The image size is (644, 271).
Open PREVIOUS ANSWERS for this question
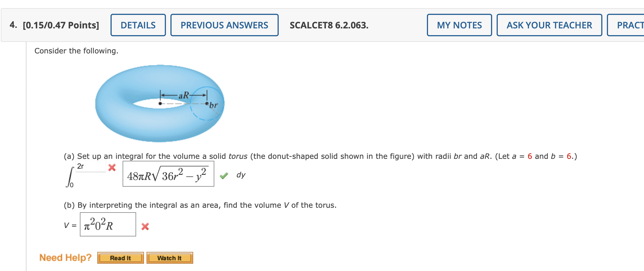pyautogui.click(x=224, y=25)
